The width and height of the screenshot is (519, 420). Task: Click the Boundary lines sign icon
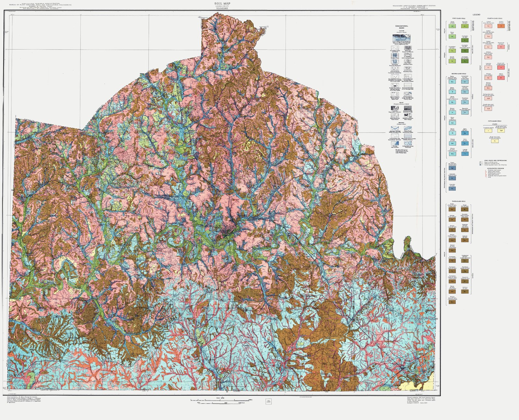pyautogui.click(x=408, y=61)
